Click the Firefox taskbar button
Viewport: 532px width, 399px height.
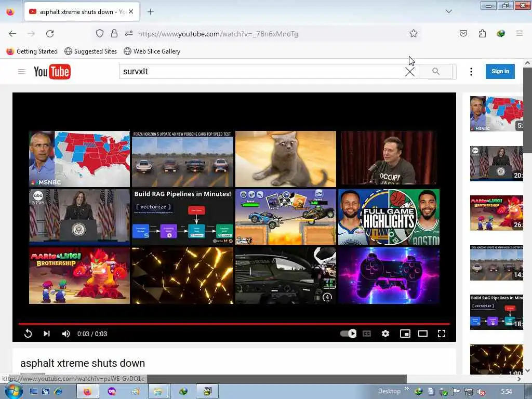point(87,392)
